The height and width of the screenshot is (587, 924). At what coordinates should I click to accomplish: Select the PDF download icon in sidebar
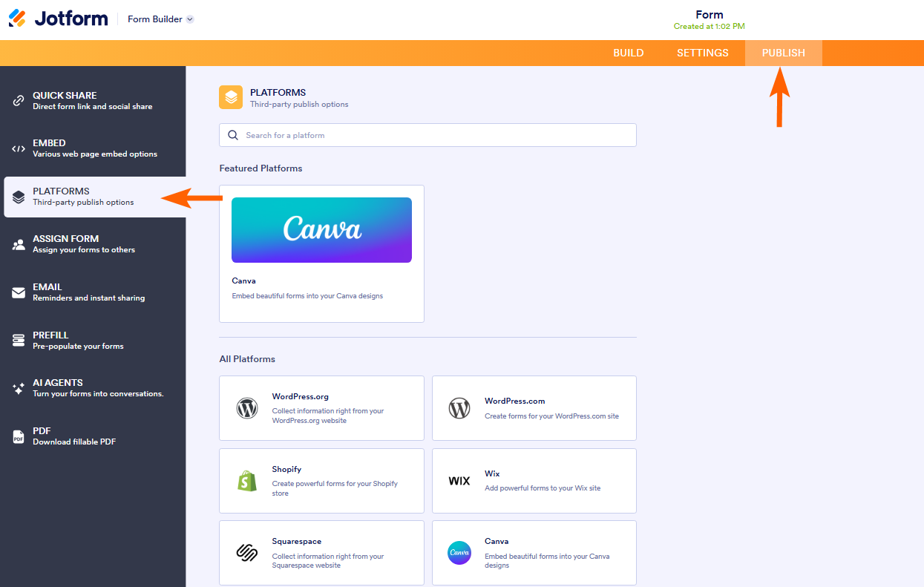pyautogui.click(x=18, y=435)
